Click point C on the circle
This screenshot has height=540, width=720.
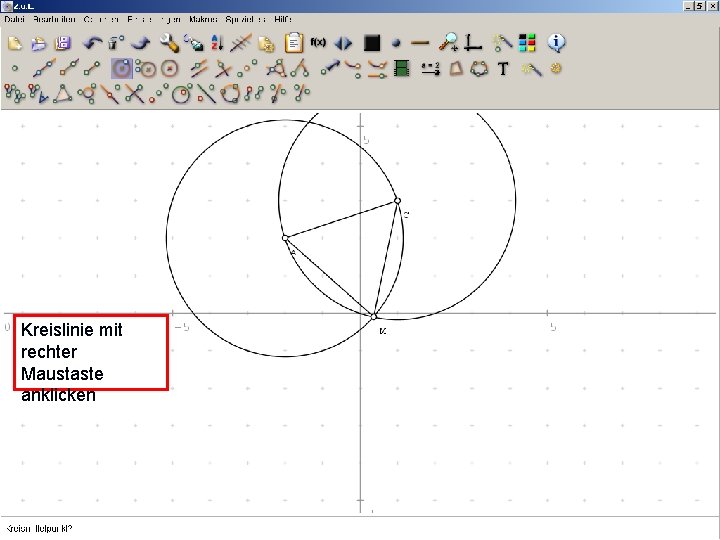click(x=398, y=201)
